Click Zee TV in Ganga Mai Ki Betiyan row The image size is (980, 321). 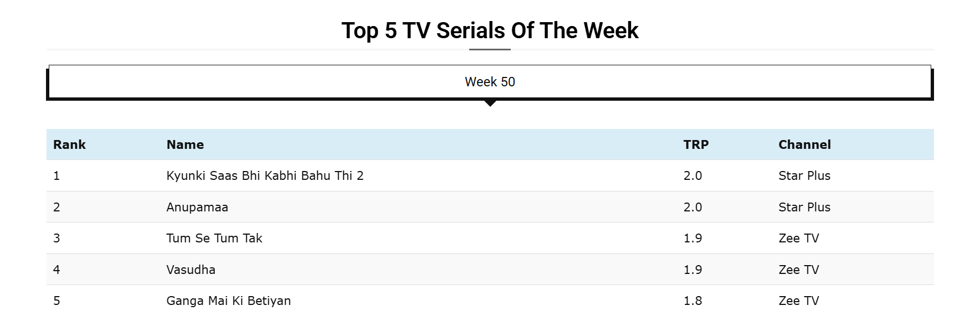[798, 301]
